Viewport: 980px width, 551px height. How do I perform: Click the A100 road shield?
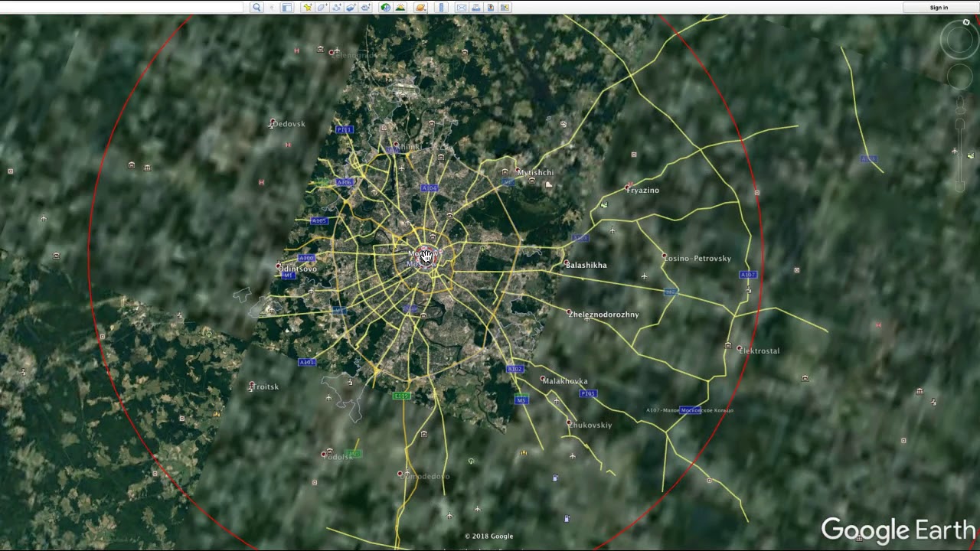point(306,258)
